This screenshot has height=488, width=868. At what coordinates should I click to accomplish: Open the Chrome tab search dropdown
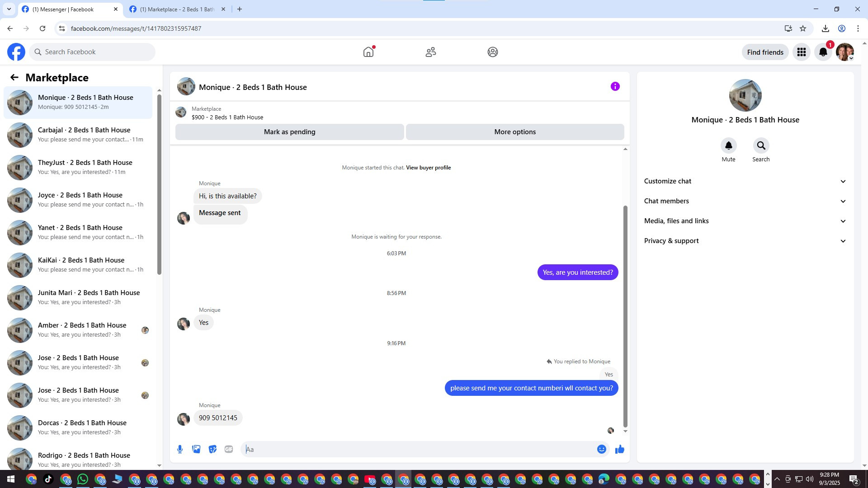pos(9,9)
